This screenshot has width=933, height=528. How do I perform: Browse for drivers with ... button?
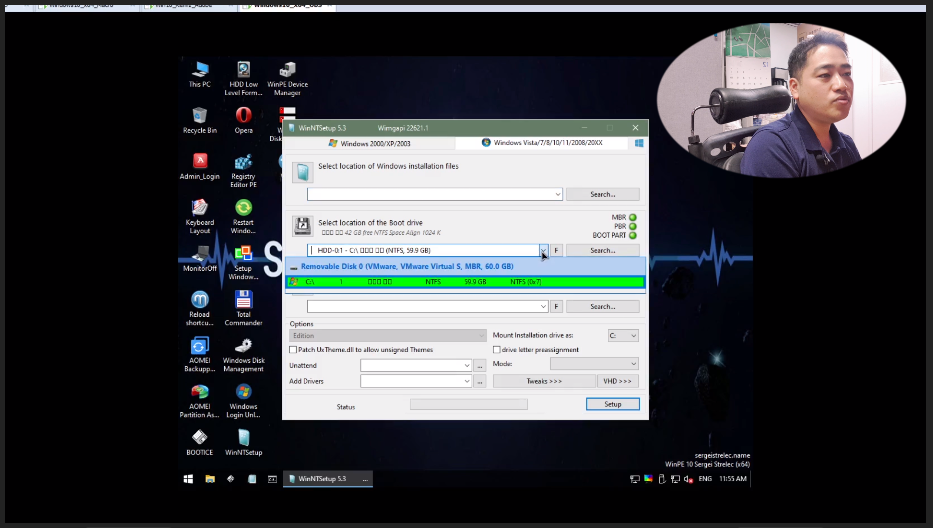(480, 382)
